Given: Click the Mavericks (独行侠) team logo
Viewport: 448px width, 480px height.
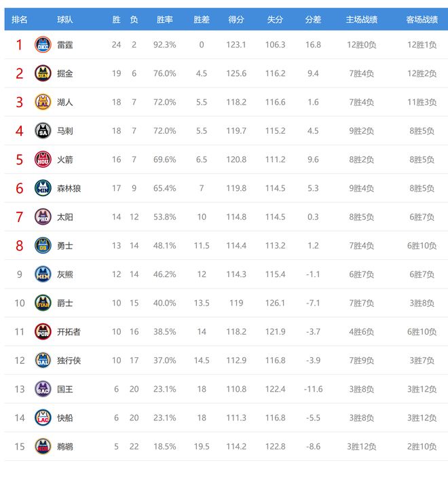Looking at the screenshot, I should tap(43, 360).
